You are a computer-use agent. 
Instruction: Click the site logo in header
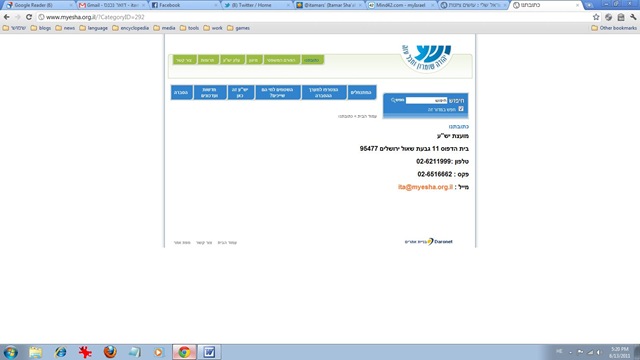tap(426, 58)
